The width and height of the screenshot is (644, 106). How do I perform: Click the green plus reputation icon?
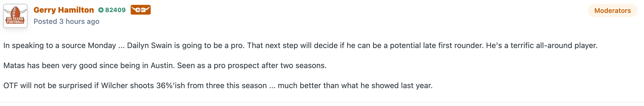(101, 10)
